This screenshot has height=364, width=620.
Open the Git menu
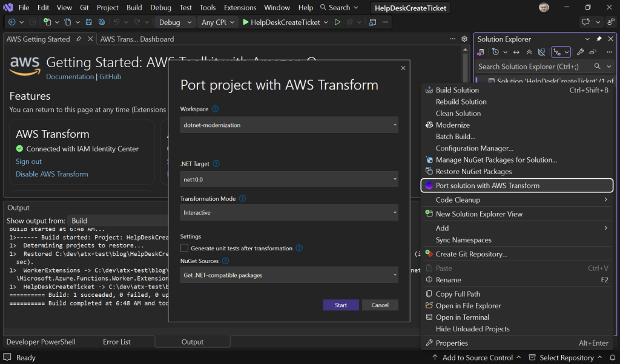(x=84, y=7)
